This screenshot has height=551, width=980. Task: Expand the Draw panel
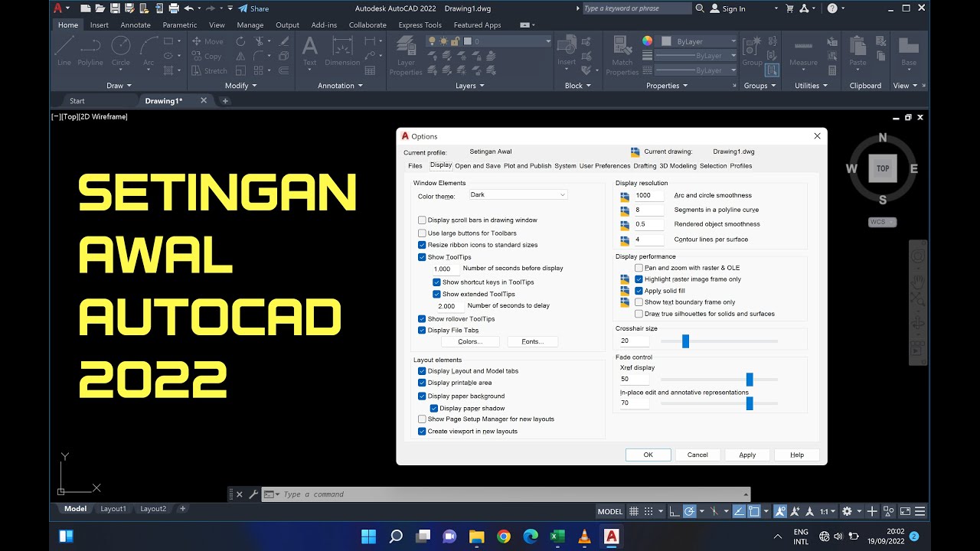(119, 86)
